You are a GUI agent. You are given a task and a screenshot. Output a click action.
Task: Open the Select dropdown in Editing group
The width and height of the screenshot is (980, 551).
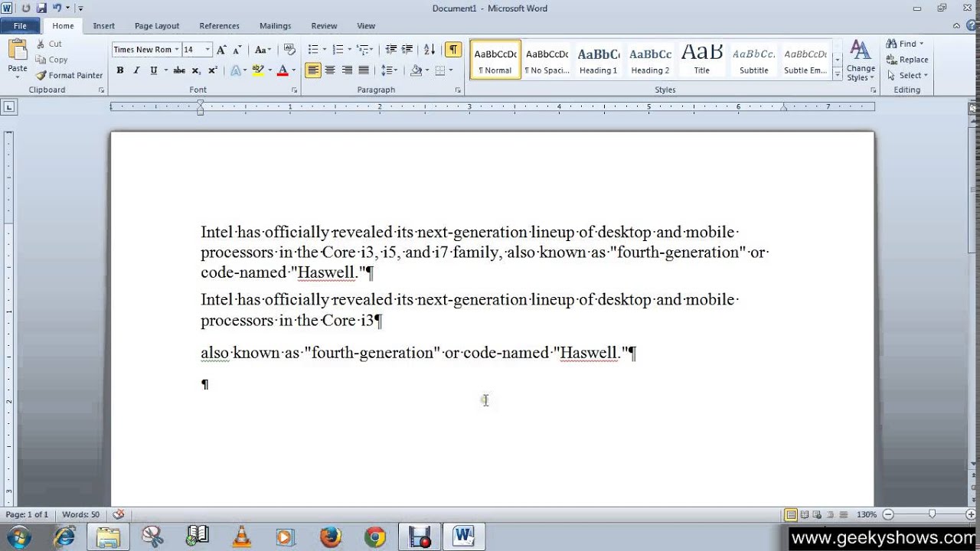(908, 75)
